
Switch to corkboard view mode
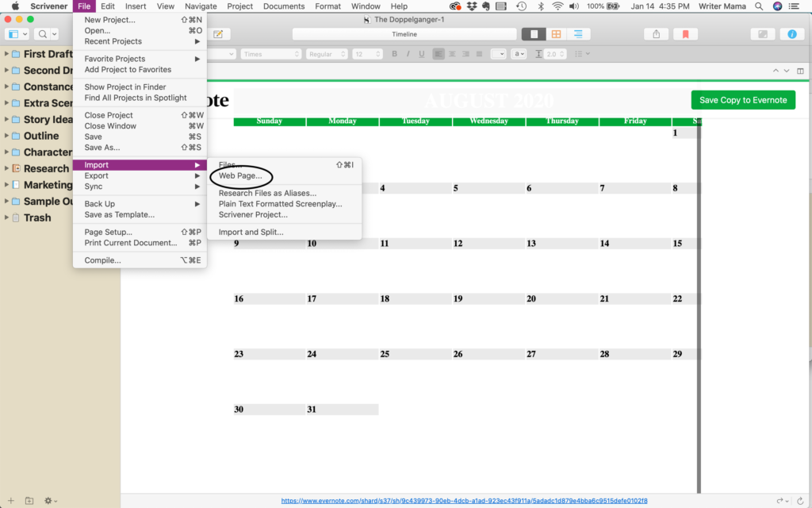pos(556,34)
